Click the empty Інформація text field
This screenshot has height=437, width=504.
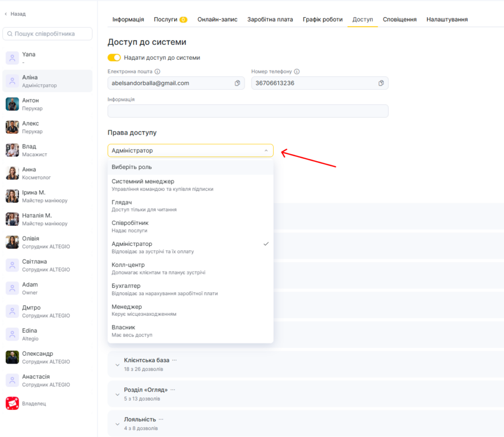click(248, 111)
